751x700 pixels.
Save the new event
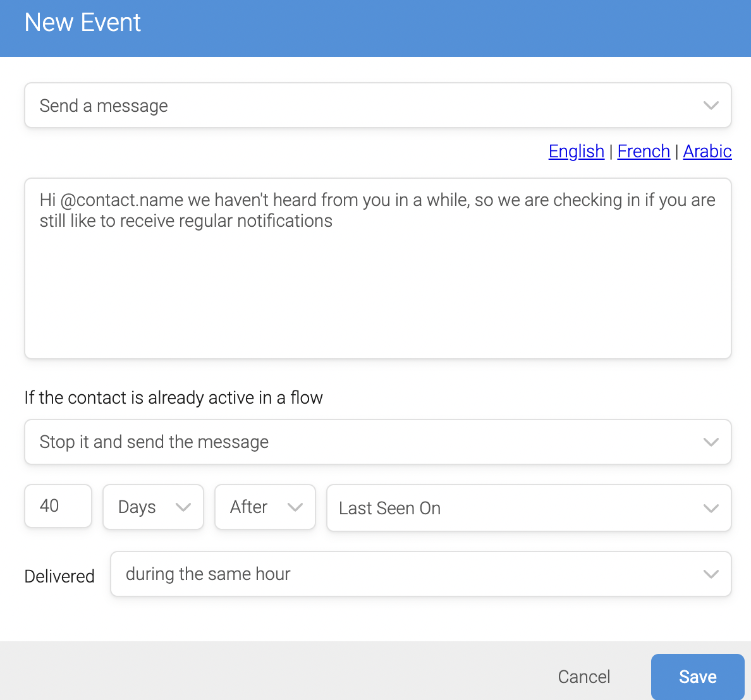(697, 677)
